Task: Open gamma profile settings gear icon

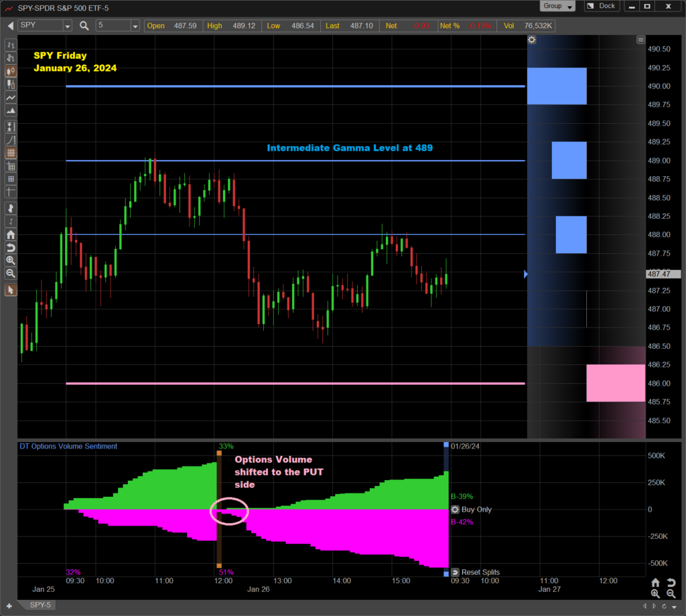Action: click(x=531, y=40)
